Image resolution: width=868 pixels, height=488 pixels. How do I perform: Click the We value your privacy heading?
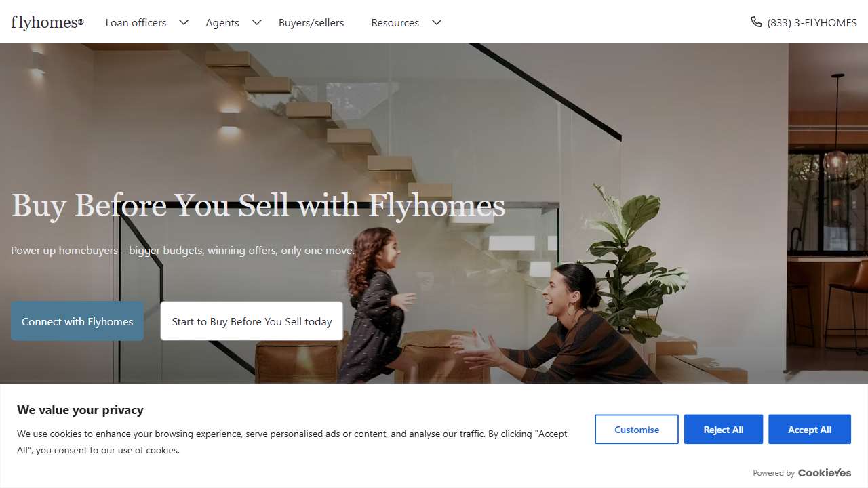click(x=80, y=410)
